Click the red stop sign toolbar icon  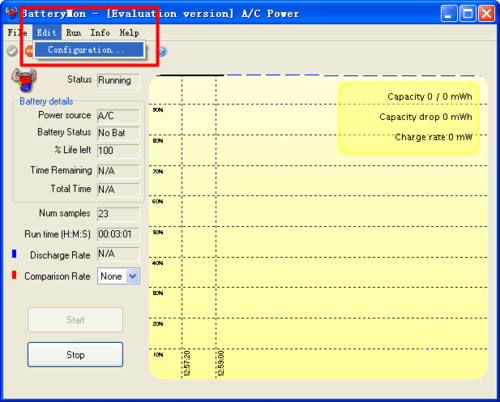(x=29, y=51)
